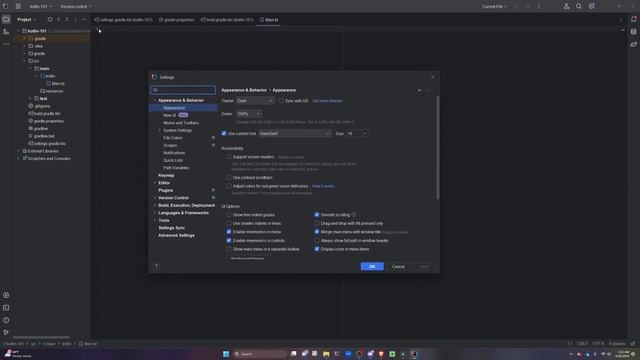Enable Support screen readers checkbox
Viewport: 640px width, 360px height.
(229, 157)
